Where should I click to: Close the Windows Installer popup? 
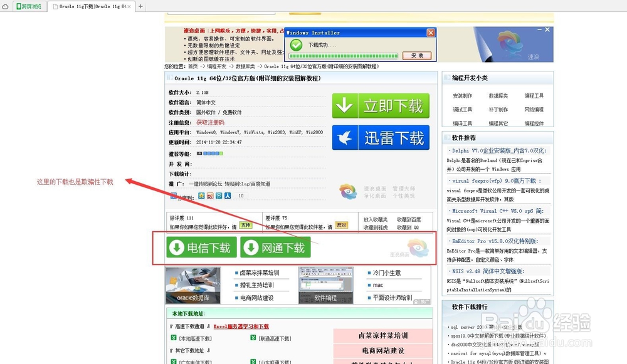coord(431,33)
